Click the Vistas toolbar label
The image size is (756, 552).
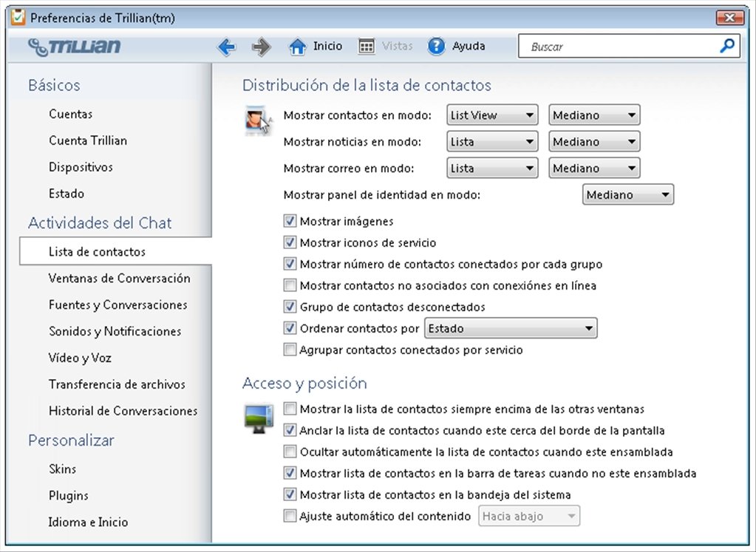(x=398, y=47)
